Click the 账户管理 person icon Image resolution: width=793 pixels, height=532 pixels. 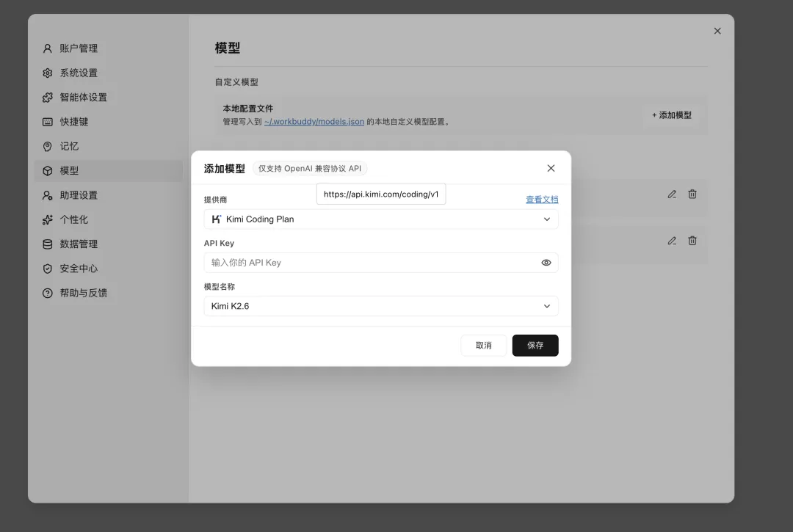(48, 48)
